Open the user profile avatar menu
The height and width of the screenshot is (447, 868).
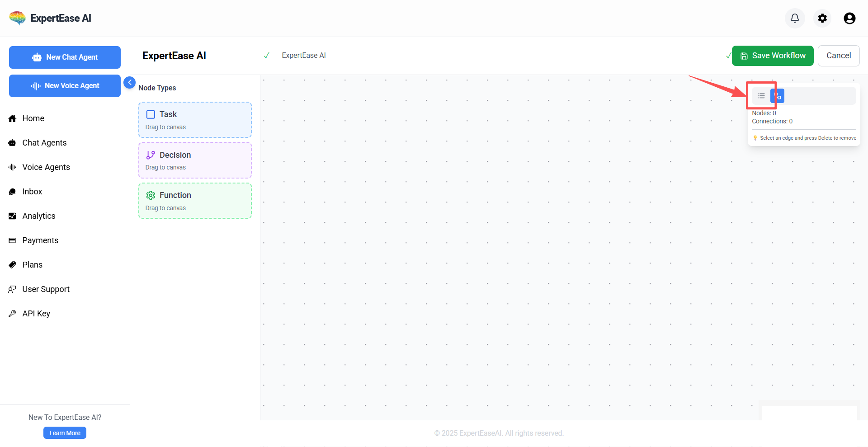pos(849,18)
